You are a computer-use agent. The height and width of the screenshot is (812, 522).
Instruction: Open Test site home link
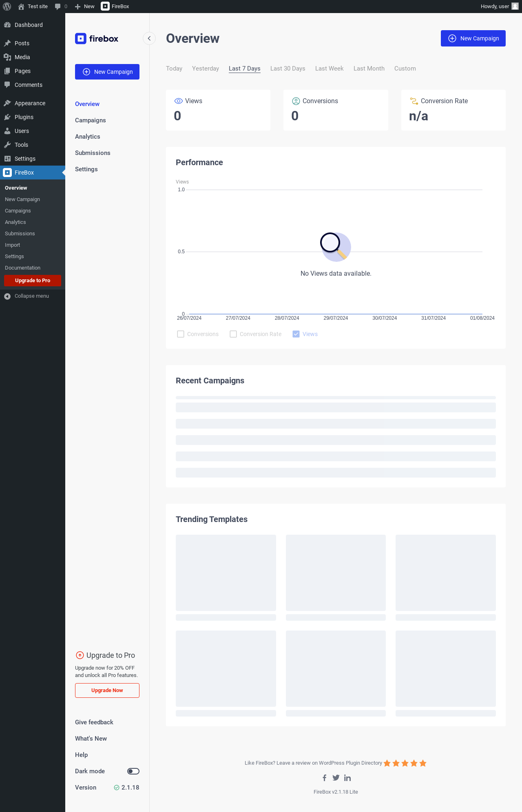(33, 7)
